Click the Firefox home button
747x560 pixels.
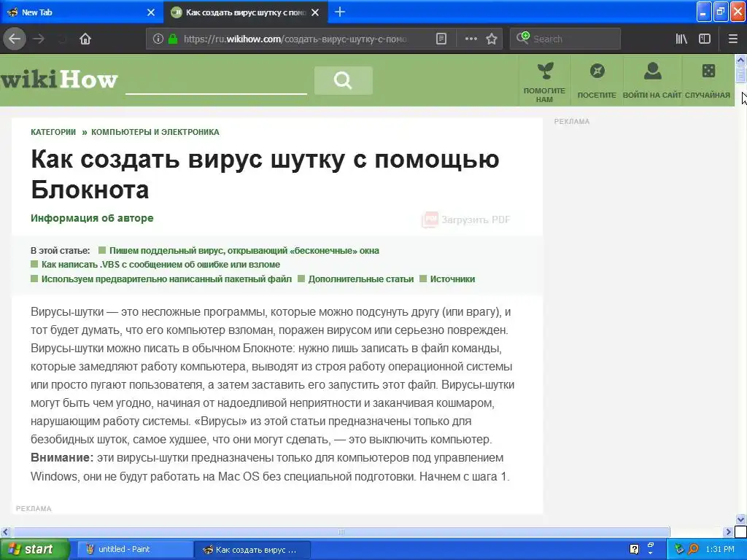[85, 39]
